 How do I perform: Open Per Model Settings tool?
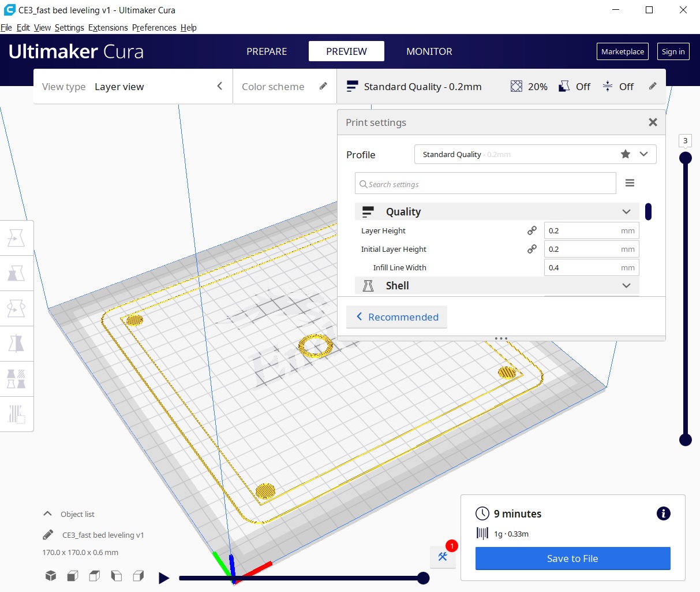point(16,379)
